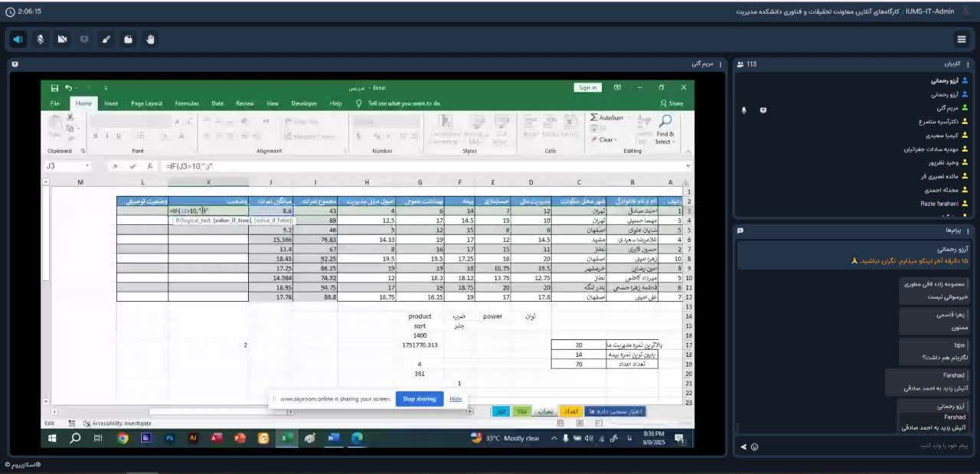Open the messages panel options menu

969,230
